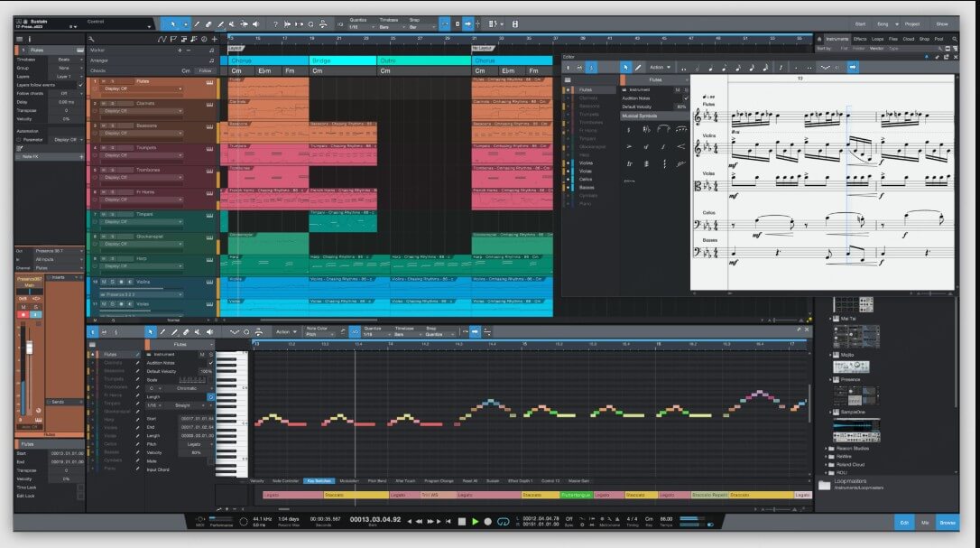
Task: Click the Record button in transport
Action: coord(488,521)
